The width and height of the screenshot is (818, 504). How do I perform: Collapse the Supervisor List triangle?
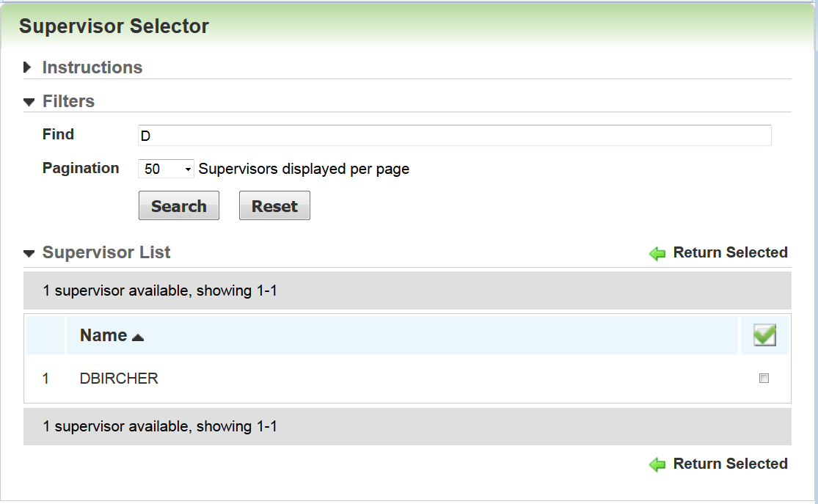pyautogui.click(x=29, y=253)
